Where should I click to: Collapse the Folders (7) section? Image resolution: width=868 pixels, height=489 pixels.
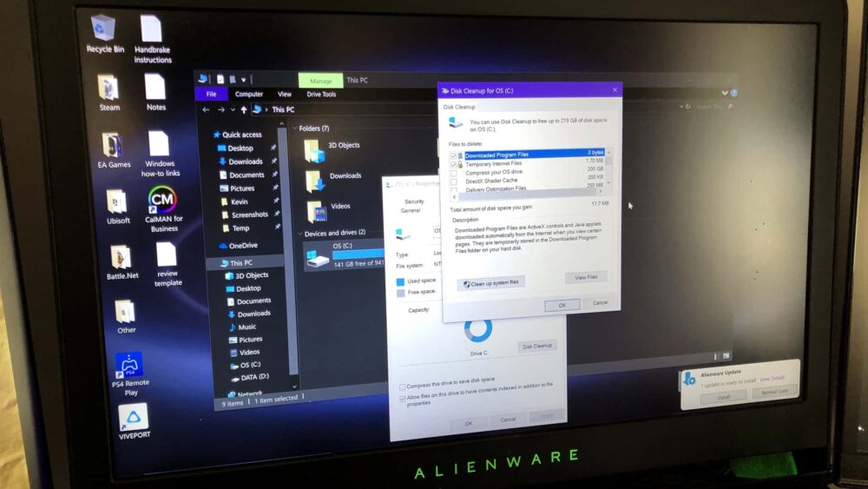pos(294,129)
